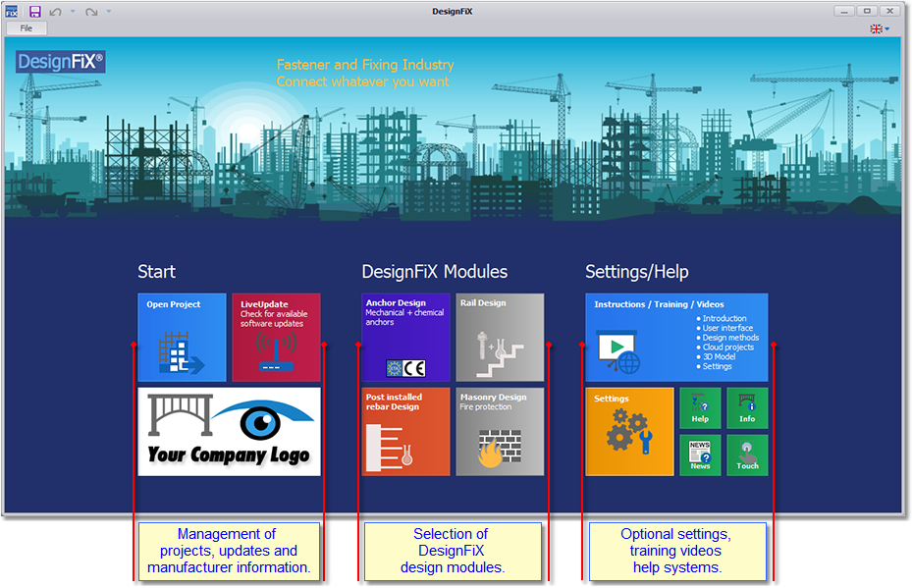
Task: Click the DesignFiX logo in the banner
Action: point(61,62)
